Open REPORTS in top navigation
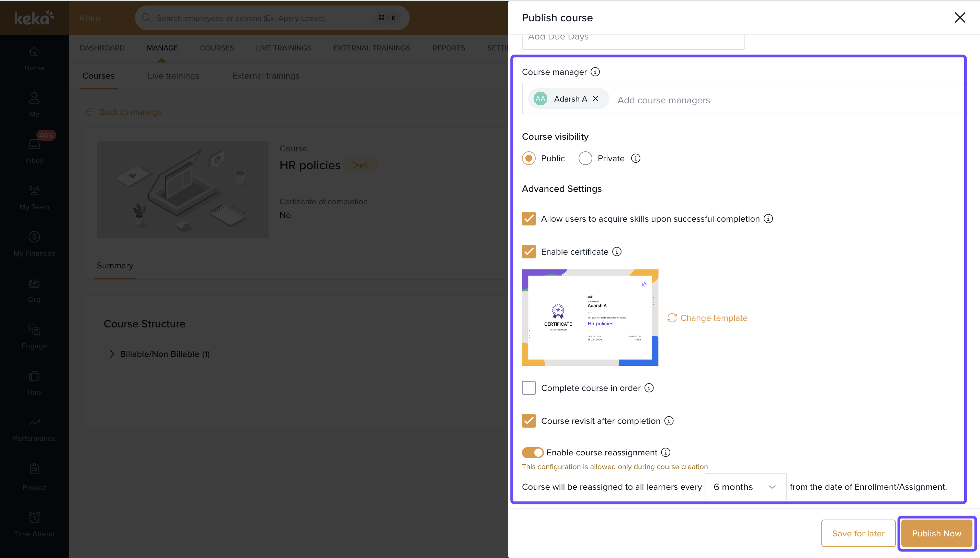This screenshot has width=980, height=558. pos(448,48)
